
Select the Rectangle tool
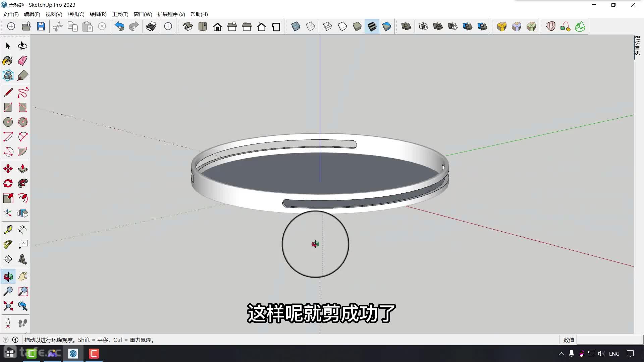click(8, 107)
